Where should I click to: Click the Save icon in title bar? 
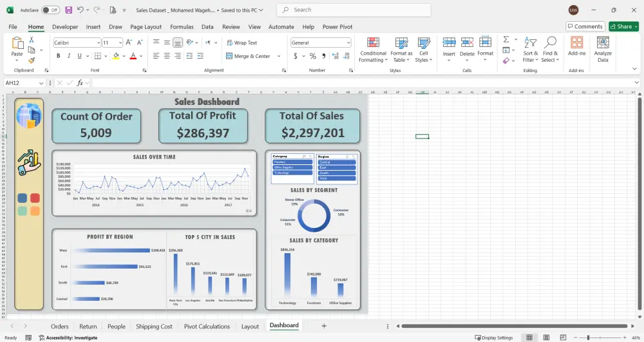(69, 10)
